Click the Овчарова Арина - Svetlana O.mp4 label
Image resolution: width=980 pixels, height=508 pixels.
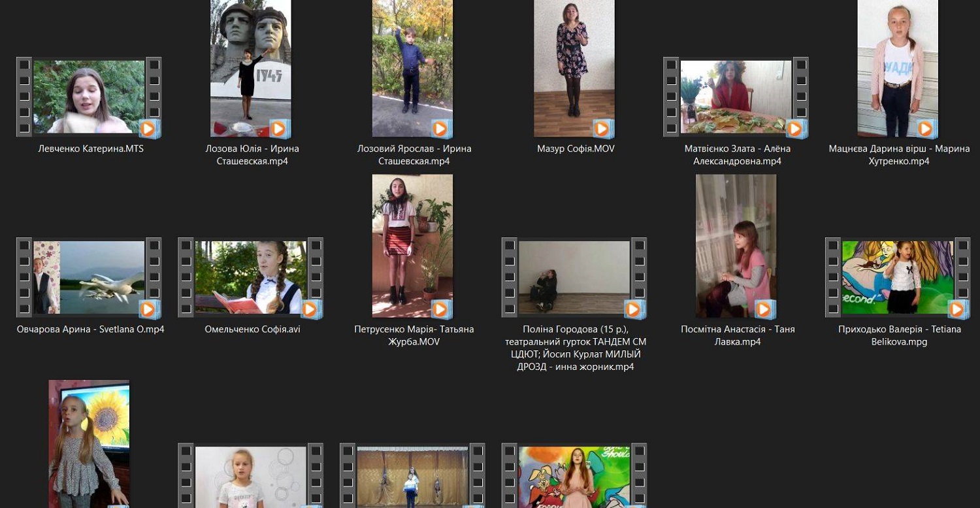click(x=90, y=330)
